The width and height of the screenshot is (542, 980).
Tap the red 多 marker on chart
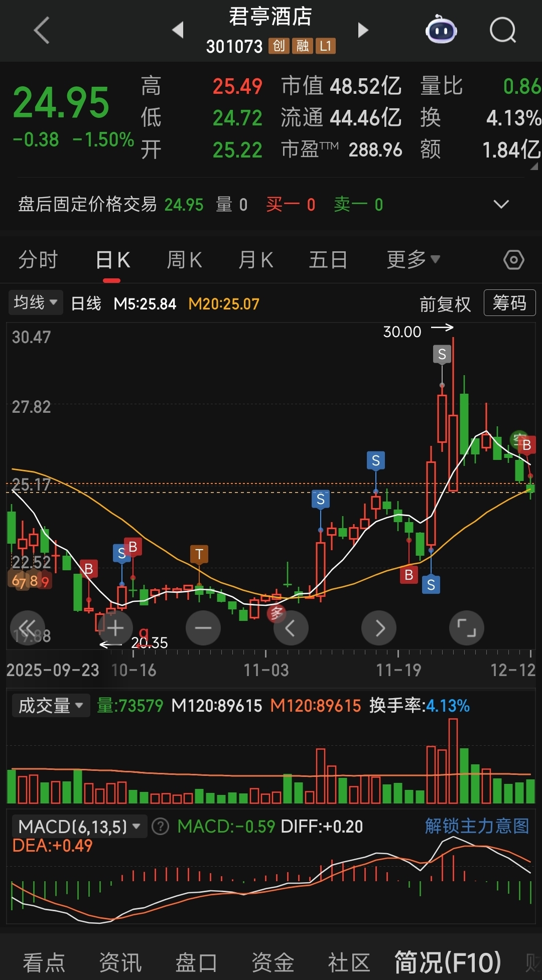pyautogui.click(x=277, y=613)
